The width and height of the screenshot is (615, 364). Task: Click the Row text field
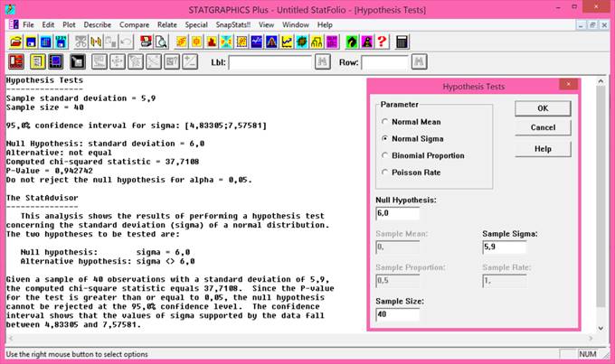(x=384, y=62)
